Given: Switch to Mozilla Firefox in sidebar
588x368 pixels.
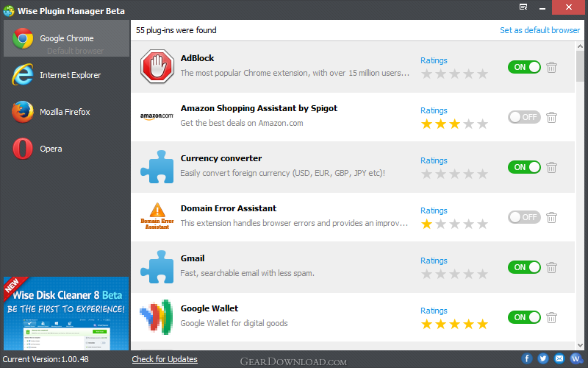Looking at the screenshot, I should pos(66,112).
